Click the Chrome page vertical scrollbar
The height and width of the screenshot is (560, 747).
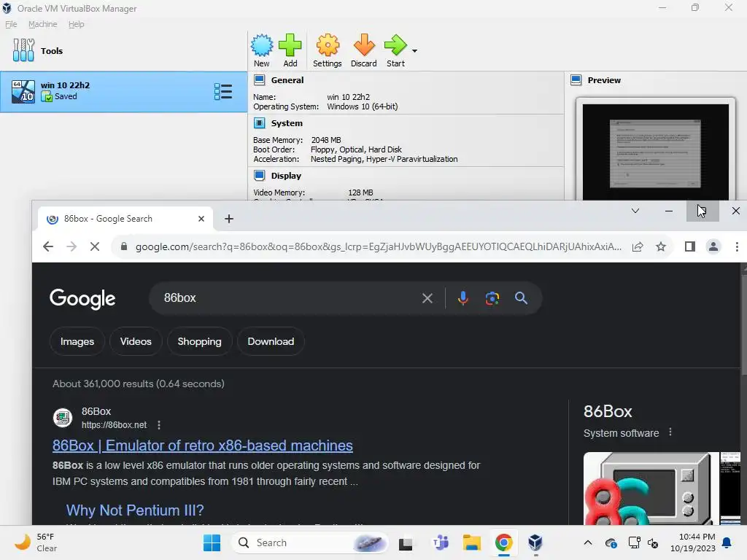click(743, 324)
